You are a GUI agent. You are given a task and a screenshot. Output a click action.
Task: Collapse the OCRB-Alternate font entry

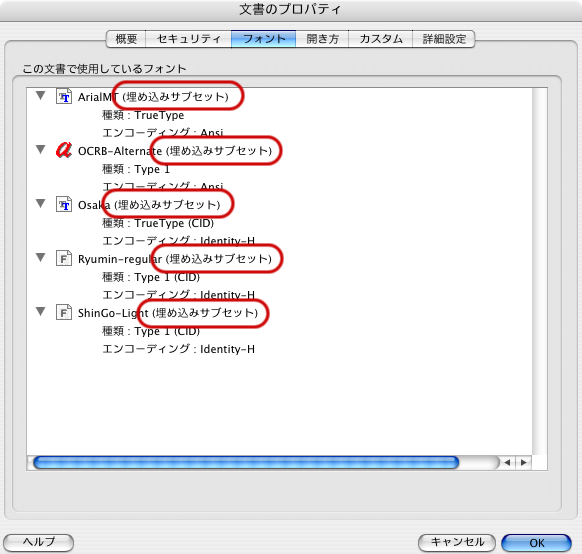[x=40, y=150]
